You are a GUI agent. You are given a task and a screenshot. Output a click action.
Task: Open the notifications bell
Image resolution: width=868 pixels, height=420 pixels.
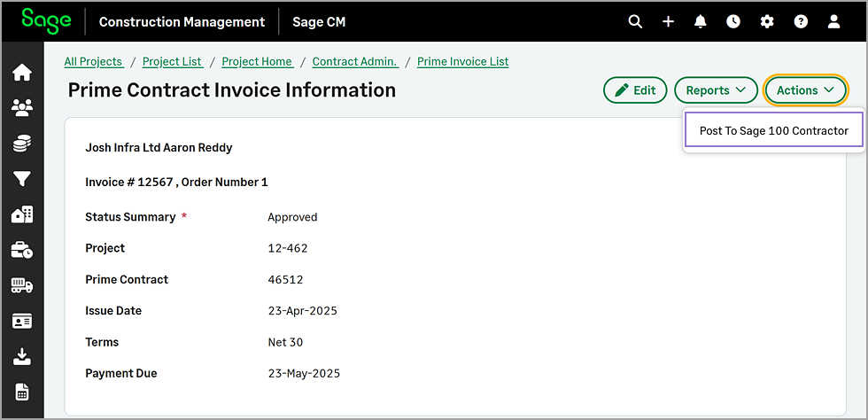coord(701,21)
